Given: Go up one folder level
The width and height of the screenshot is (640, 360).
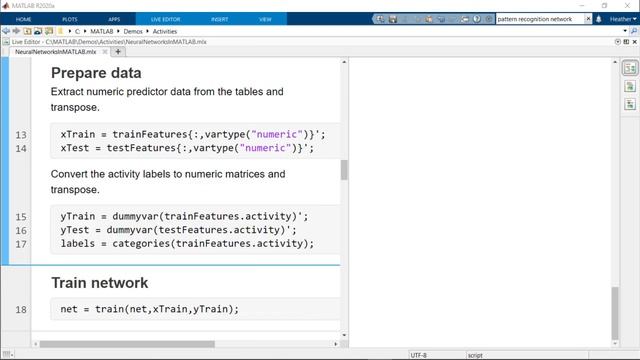Looking at the screenshot, I should [x=27, y=31].
